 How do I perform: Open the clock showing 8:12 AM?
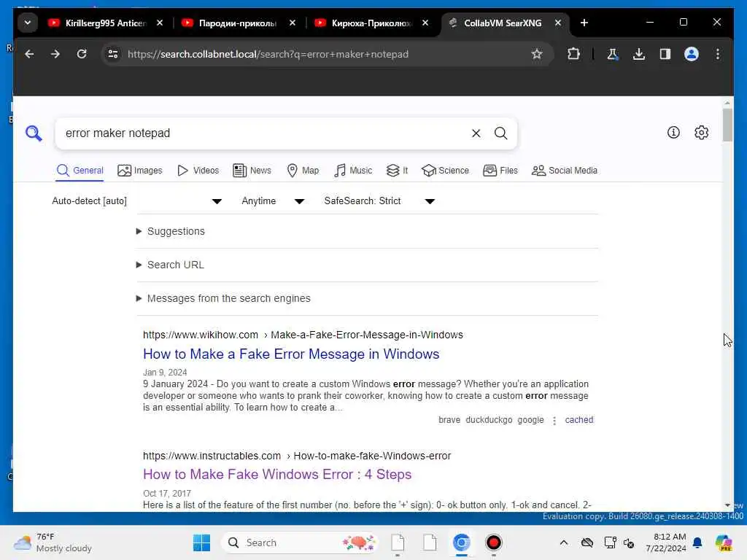[x=665, y=542]
